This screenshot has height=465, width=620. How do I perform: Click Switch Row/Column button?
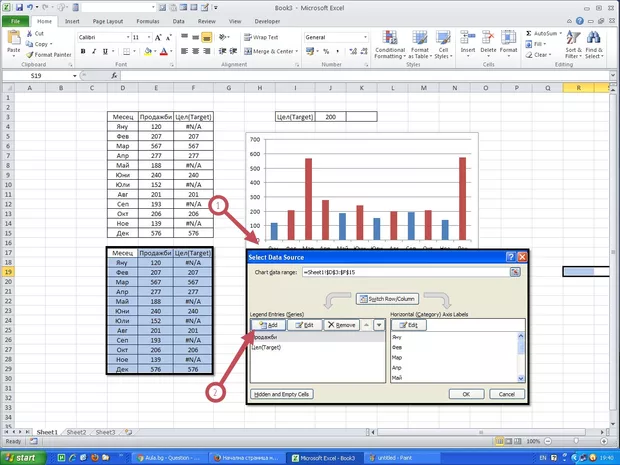point(387,299)
